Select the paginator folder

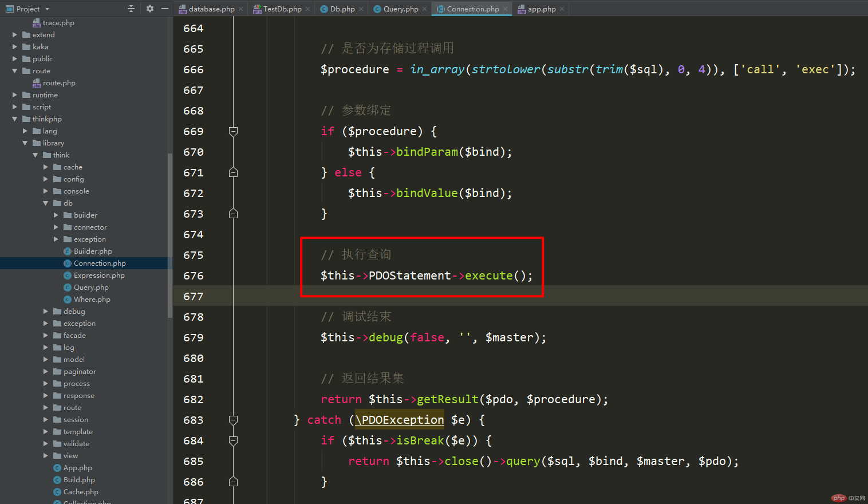(x=80, y=372)
